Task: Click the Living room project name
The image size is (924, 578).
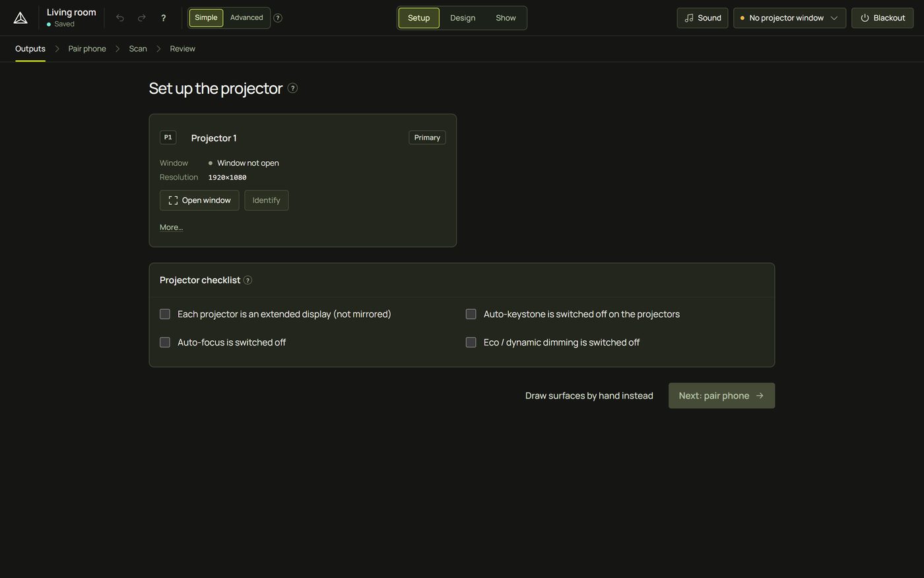Action: click(x=71, y=13)
